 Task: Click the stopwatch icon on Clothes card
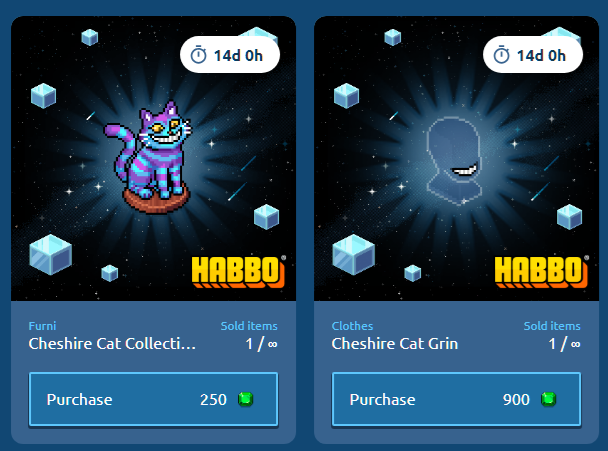point(501,55)
